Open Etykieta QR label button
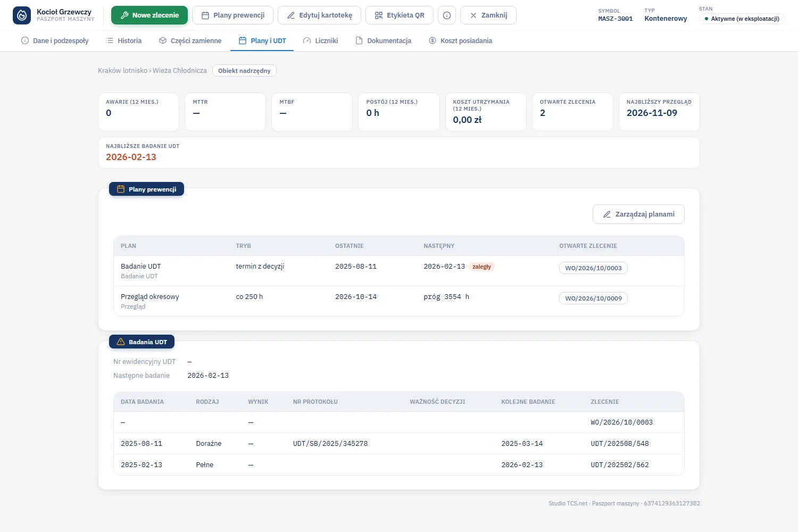798x532 pixels. [x=400, y=15]
